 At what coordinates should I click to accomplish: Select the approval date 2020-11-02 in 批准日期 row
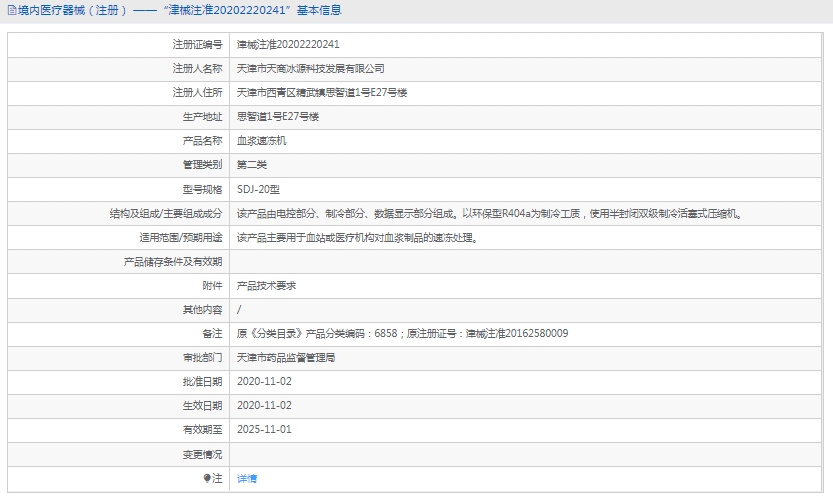(264, 382)
